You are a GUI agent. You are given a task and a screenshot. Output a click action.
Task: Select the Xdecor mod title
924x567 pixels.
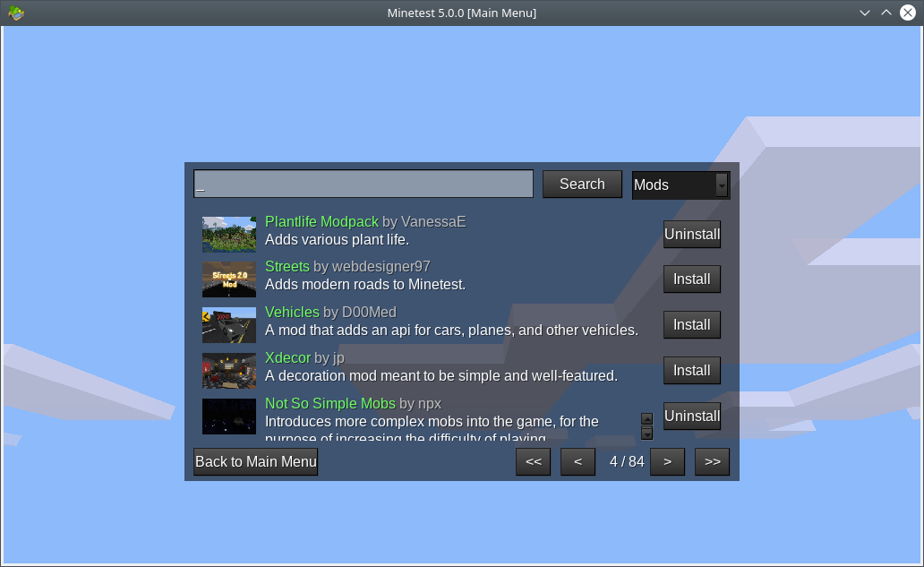[x=287, y=357]
